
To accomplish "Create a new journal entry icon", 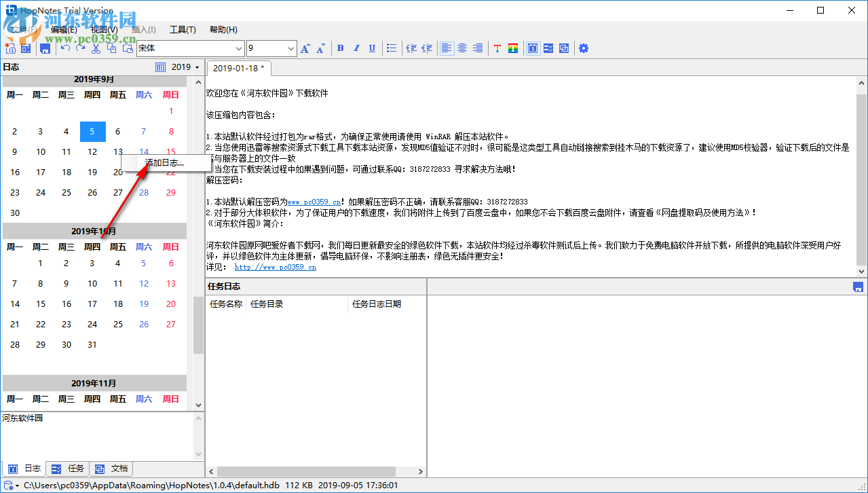I will [10, 48].
